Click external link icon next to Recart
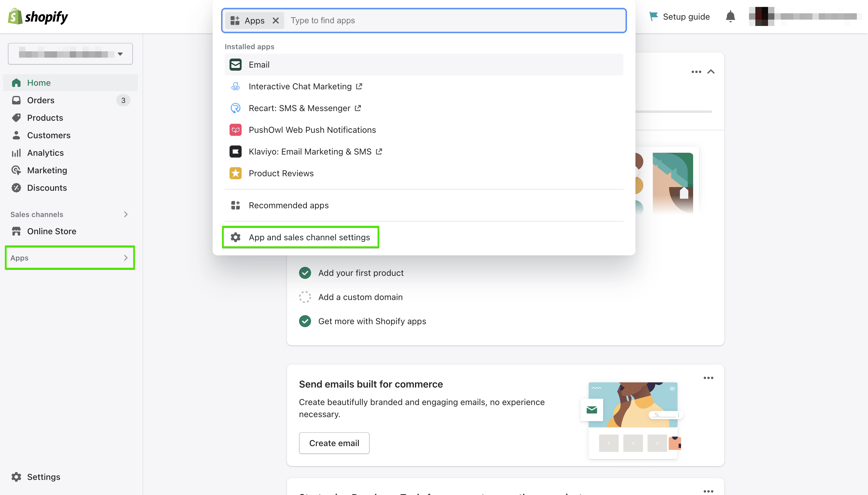 tap(358, 108)
